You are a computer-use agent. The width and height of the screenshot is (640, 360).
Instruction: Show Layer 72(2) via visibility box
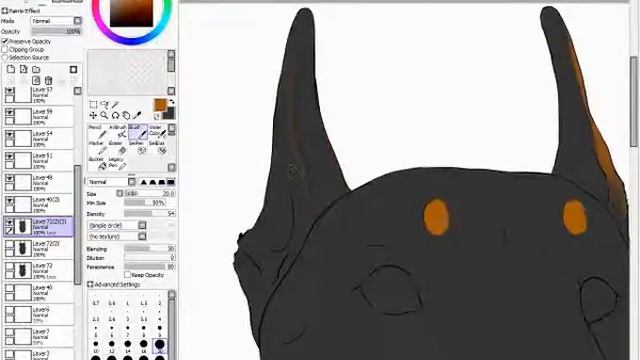click(9, 244)
